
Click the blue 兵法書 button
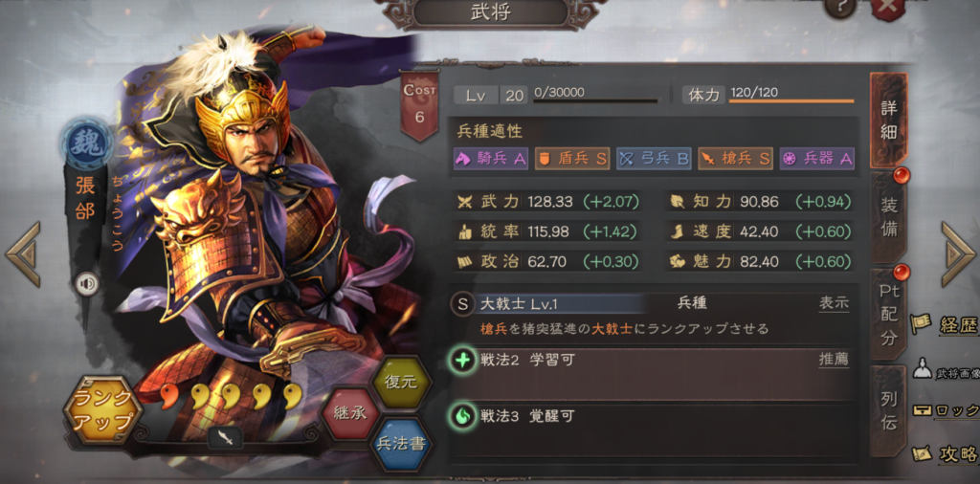(x=401, y=444)
